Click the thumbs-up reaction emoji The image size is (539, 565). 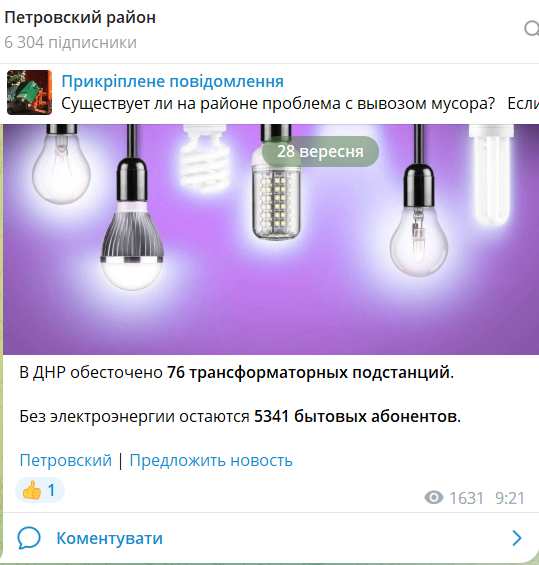[32, 490]
